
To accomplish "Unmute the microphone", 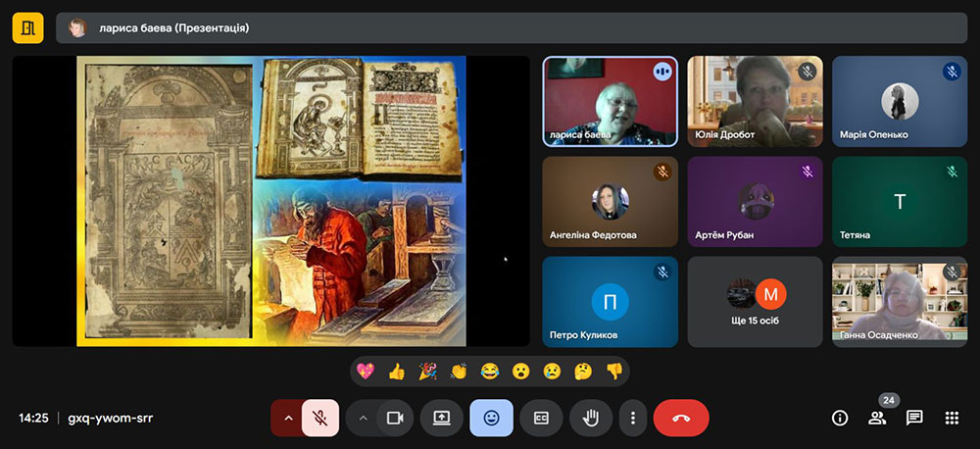I will pyautogui.click(x=320, y=418).
